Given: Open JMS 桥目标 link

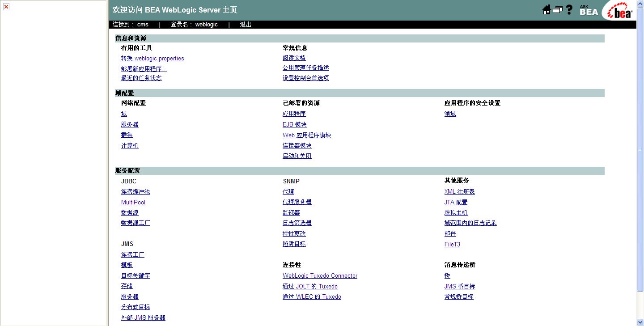Looking at the screenshot, I should [460, 287].
